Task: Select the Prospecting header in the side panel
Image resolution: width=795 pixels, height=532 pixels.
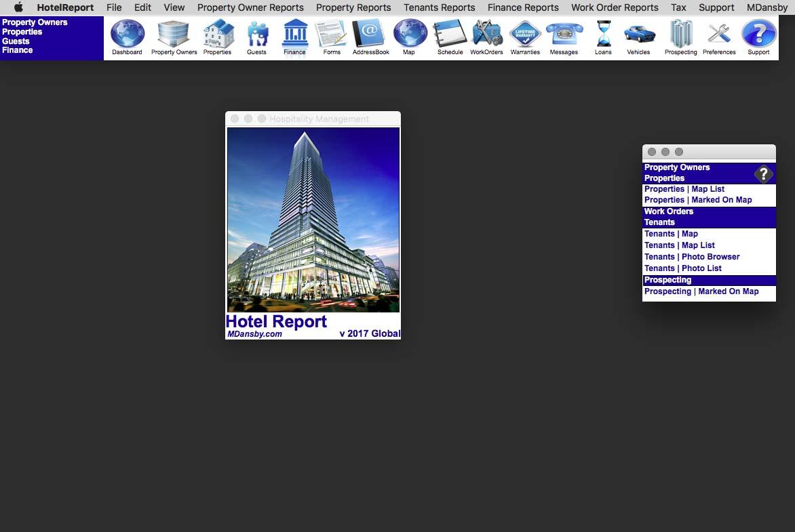Action: (x=667, y=280)
